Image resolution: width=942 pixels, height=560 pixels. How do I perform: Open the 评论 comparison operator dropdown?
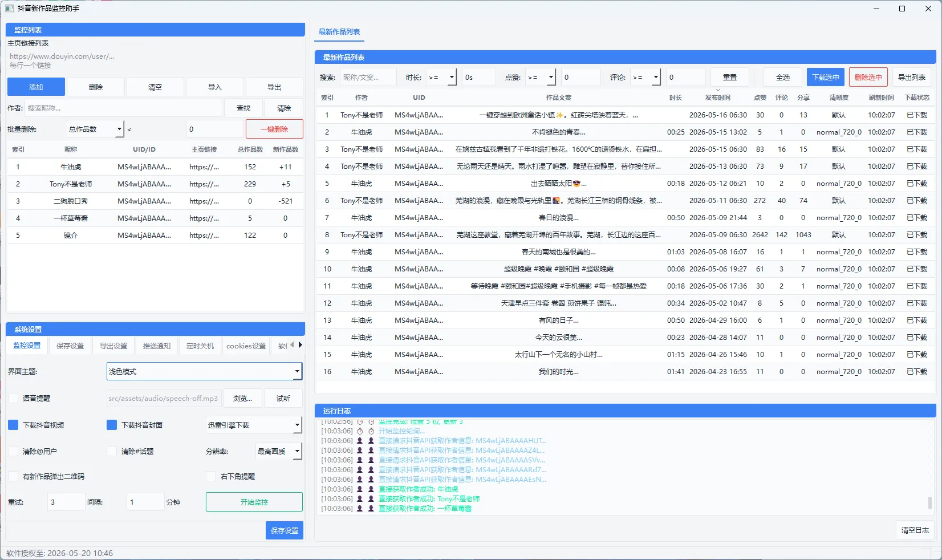pos(646,78)
